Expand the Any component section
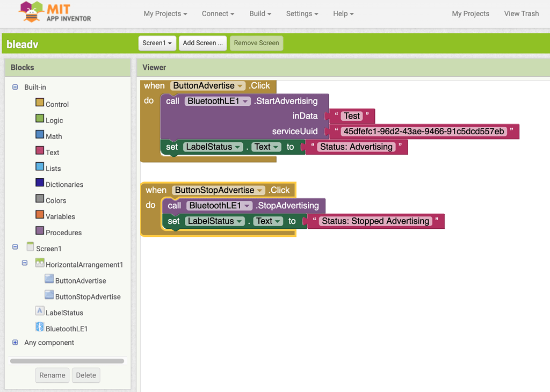Viewport: 550px width, 392px height. click(x=15, y=343)
